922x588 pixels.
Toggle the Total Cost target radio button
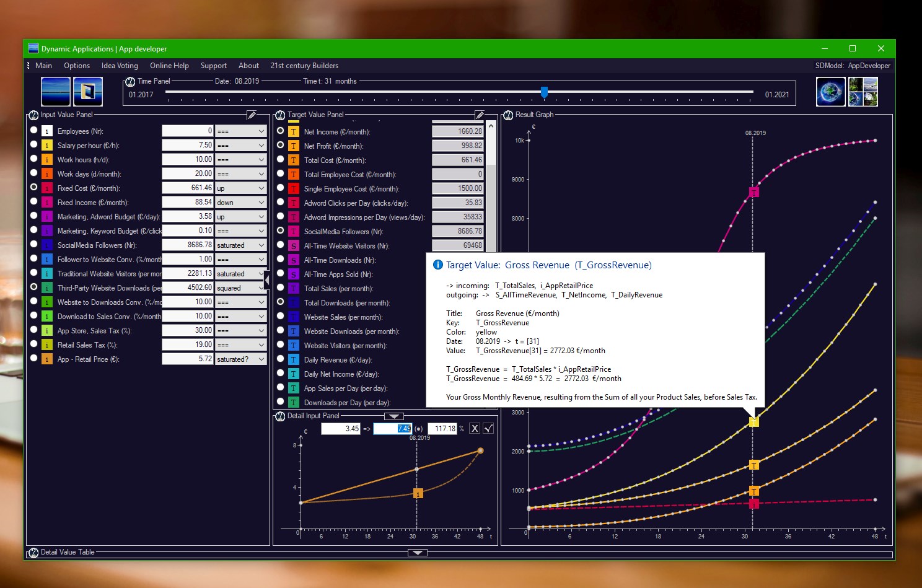[280, 159]
